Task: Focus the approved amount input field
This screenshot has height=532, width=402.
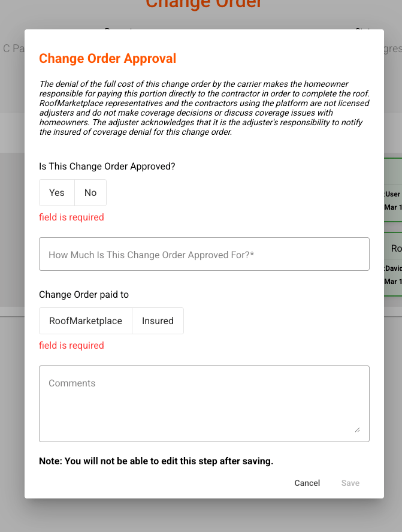Action: (x=204, y=255)
